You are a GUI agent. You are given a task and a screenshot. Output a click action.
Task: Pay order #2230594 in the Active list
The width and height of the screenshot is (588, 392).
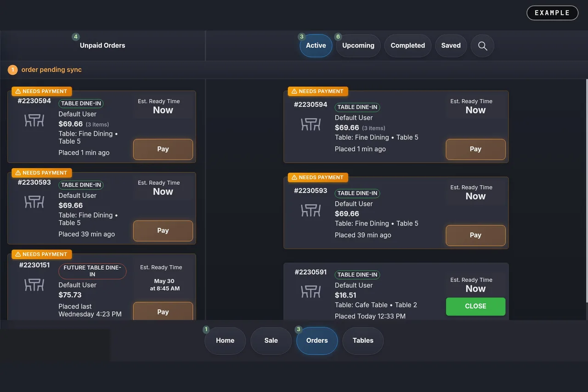[475, 149]
